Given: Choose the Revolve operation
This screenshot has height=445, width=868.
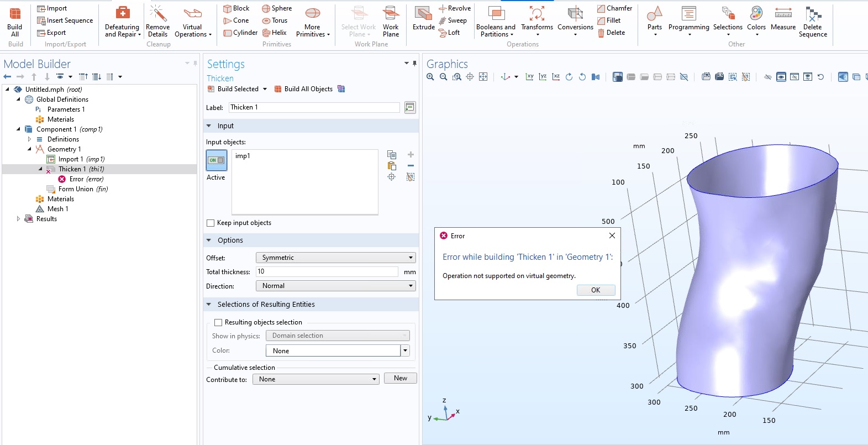Looking at the screenshot, I should pos(455,8).
